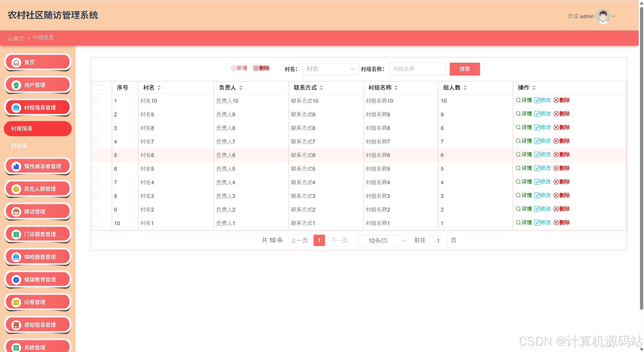The image size is (644, 352).
Task: Click the toolbar 删除 cross icon
Action: (x=256, y=68)
